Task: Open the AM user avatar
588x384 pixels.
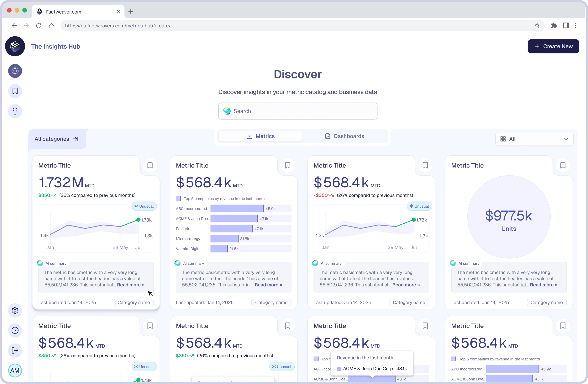Action: point(15,370)
